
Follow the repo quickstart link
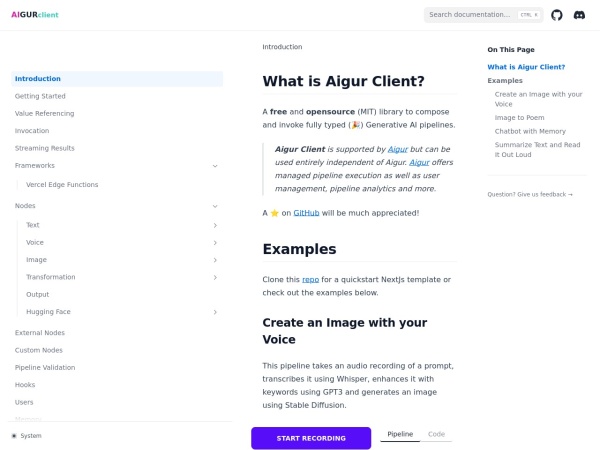310,279
